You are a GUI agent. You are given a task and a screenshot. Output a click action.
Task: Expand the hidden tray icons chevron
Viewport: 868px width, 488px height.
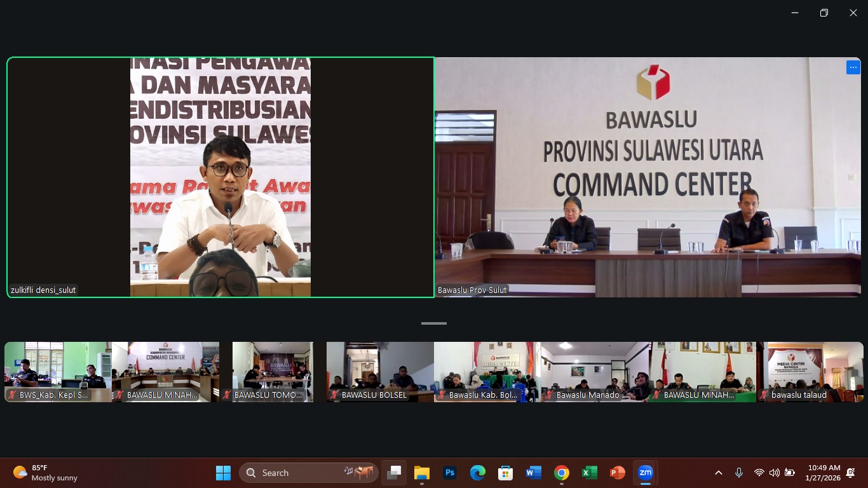pyautogui.click(x=719, y=473)
